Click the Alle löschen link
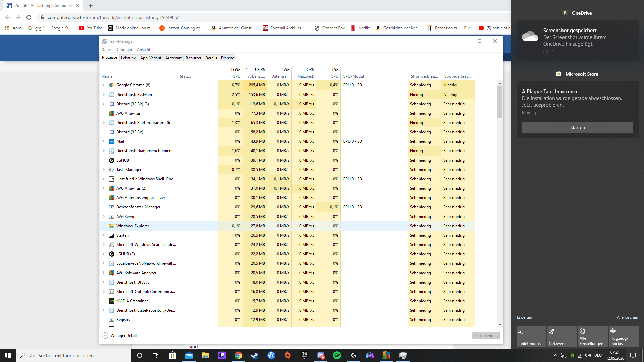This screenshot has height=362, width=644. [627, 317]
